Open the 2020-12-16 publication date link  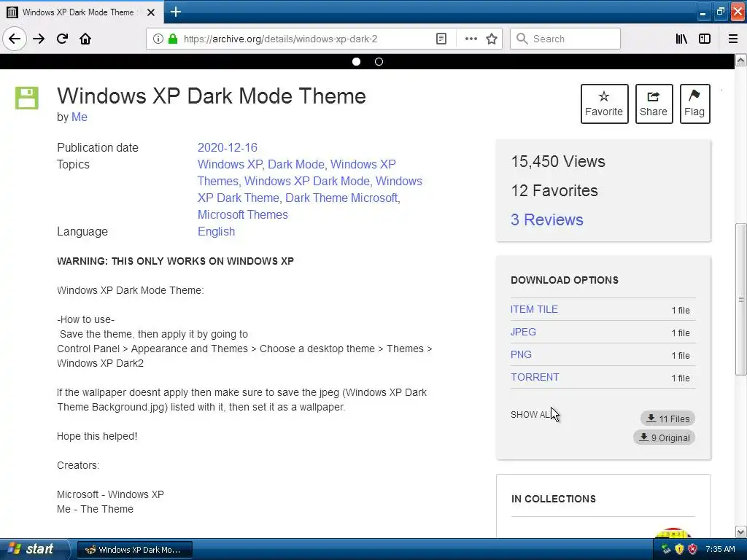point(228,147)
